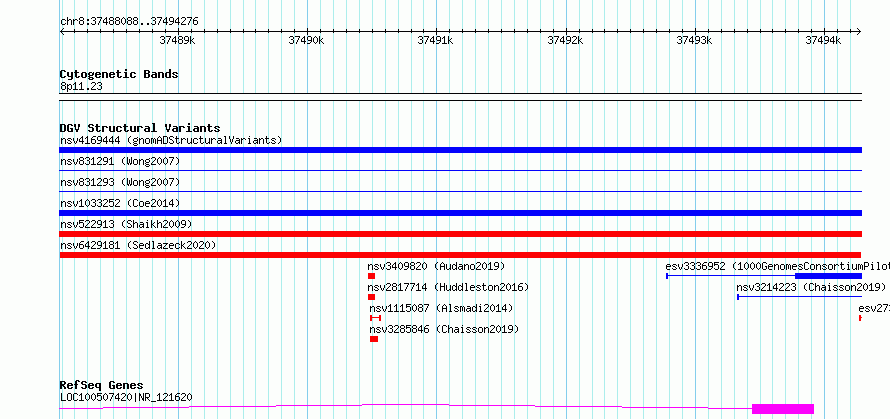Select the 8p11.23 band label

pos(81,87)
